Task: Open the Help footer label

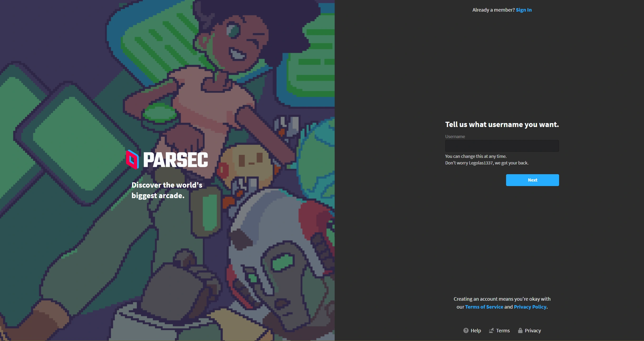Action: pyautogui.click(x=476, y=330)
